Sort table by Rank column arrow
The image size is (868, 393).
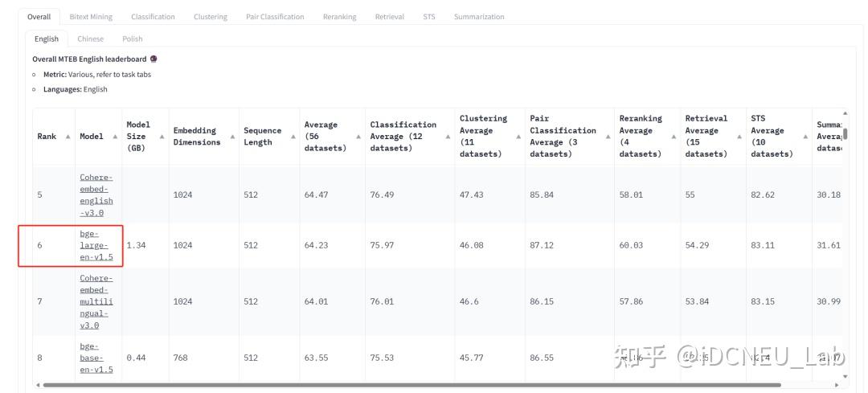pyautogui.click(x=68, y=136)
